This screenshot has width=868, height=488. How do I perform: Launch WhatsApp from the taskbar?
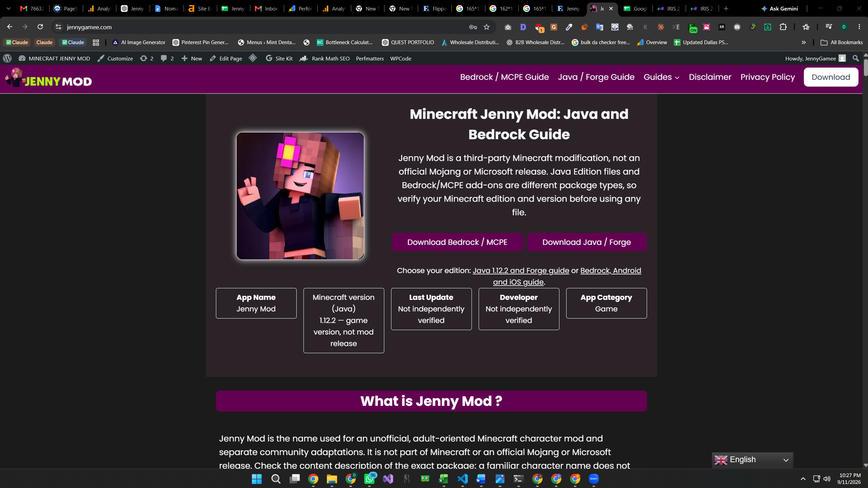[369, 479]
